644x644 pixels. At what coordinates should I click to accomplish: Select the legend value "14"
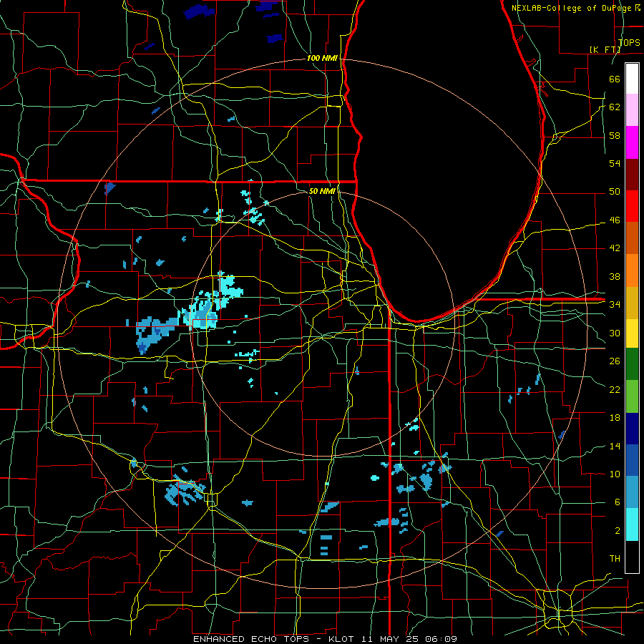(615, 446)
